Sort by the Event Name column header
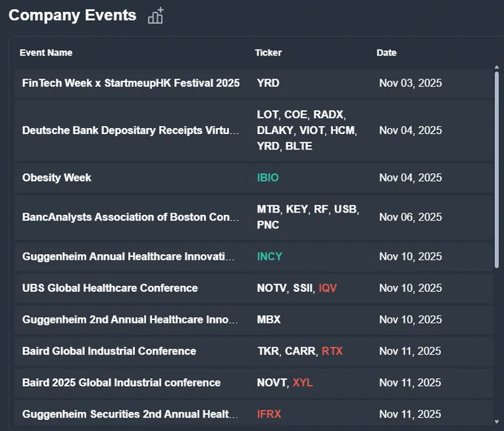The image size is (504, 431). point(46,53)
